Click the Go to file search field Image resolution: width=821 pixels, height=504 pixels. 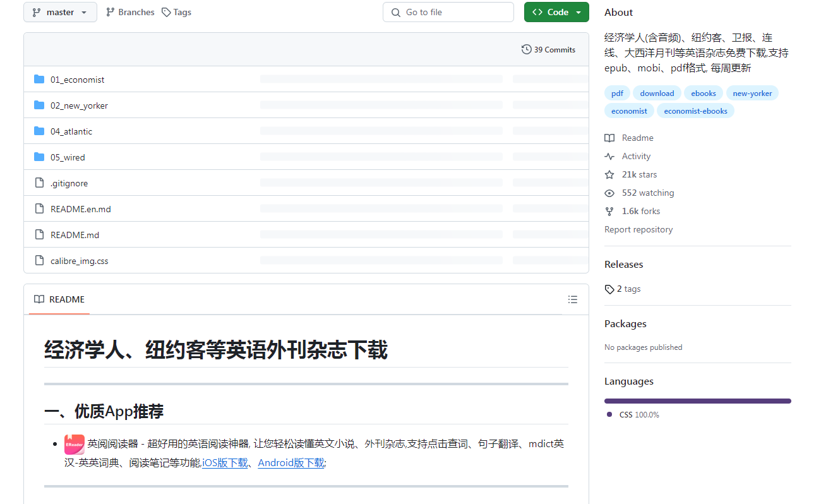(x=448, y=12)
